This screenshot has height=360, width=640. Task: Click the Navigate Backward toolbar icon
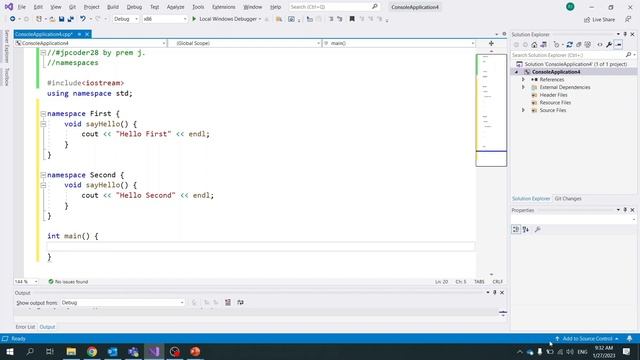[13, 19]
